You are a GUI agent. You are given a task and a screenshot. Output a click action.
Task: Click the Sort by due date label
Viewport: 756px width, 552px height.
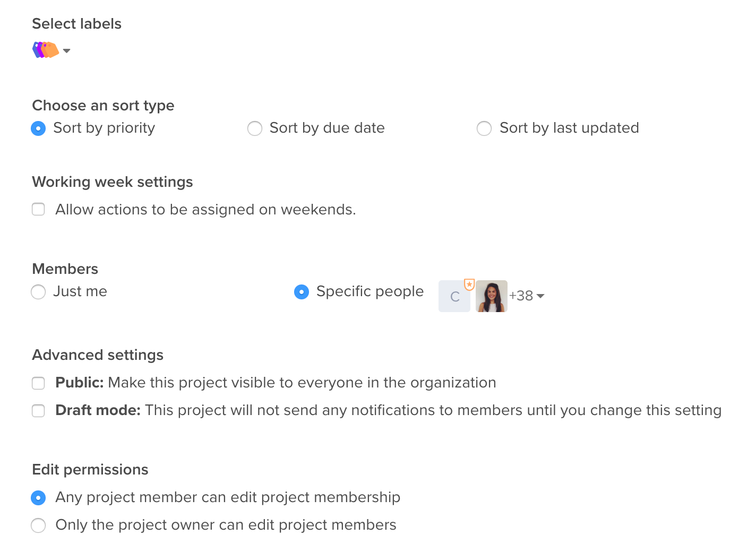click(327, 128)
